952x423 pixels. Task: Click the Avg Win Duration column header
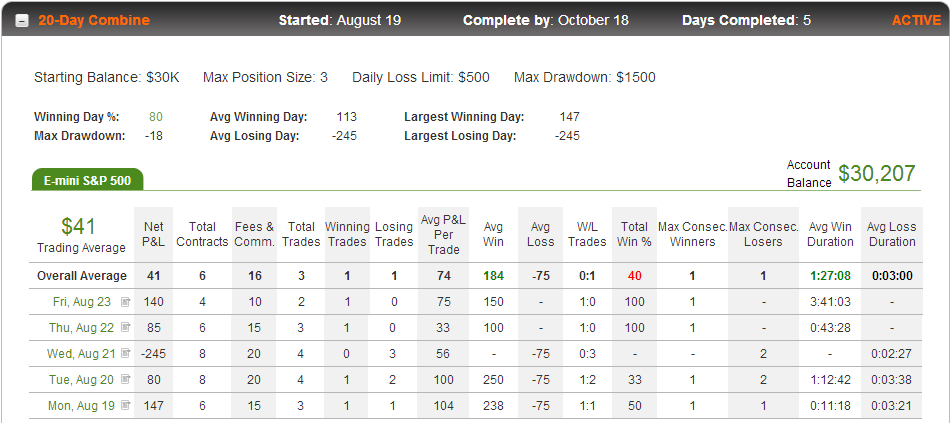[830, 234]
